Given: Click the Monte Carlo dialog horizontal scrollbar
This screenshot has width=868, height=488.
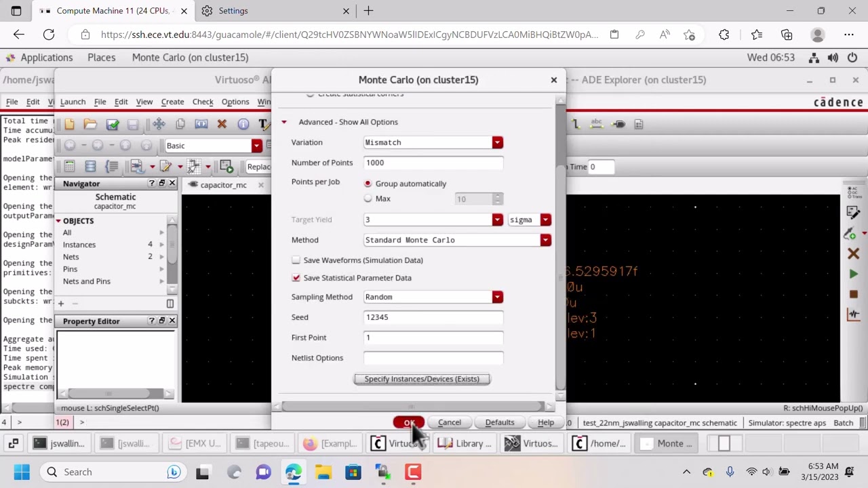Looking at the screenshot, I should tap(413, 407).
